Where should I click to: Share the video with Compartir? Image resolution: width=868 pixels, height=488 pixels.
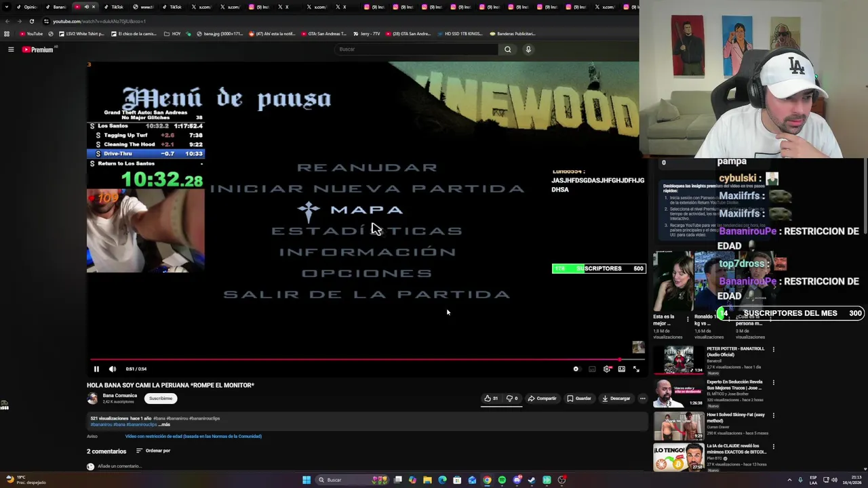[542, 399]
